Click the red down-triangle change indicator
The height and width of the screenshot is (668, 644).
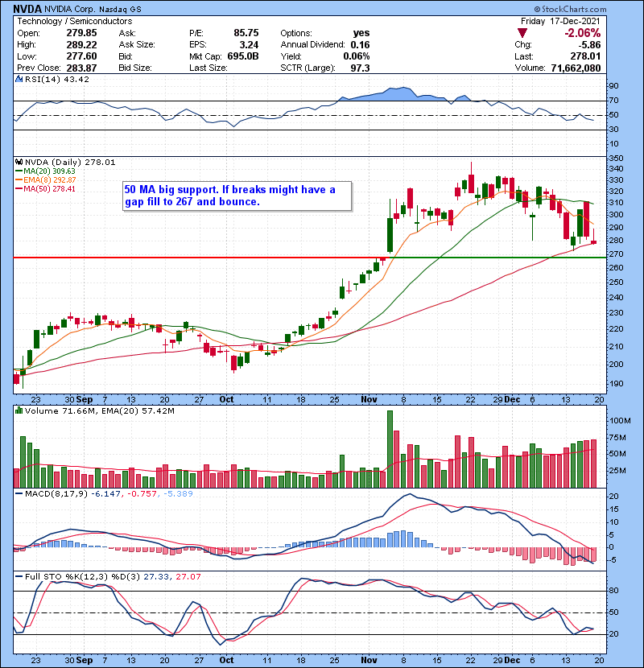pos(522,33)
